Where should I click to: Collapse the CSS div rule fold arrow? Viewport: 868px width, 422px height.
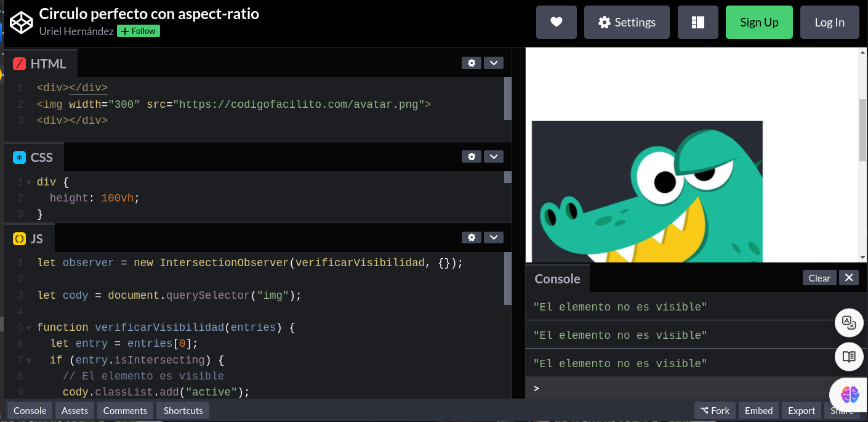click(x=28, y=182)
